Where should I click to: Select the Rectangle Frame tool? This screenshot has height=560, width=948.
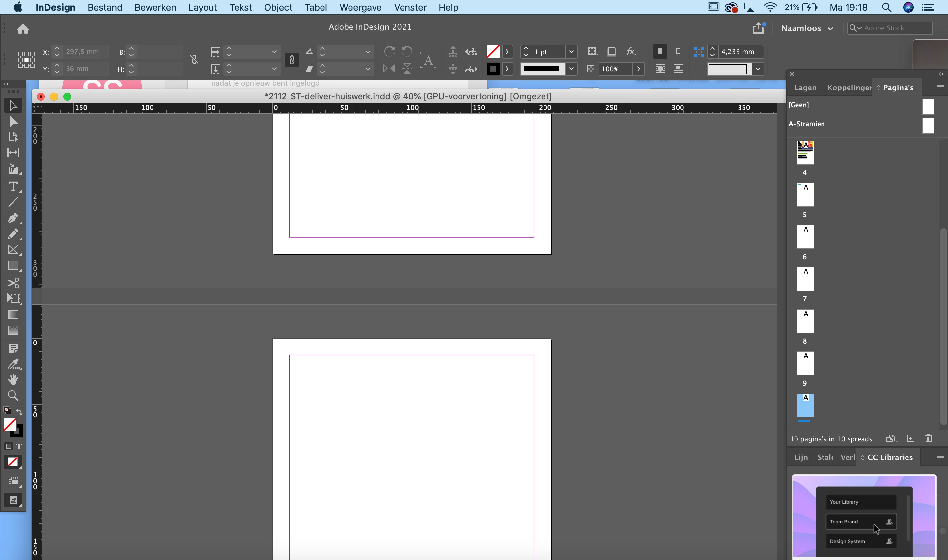click(x=13, y=249)
